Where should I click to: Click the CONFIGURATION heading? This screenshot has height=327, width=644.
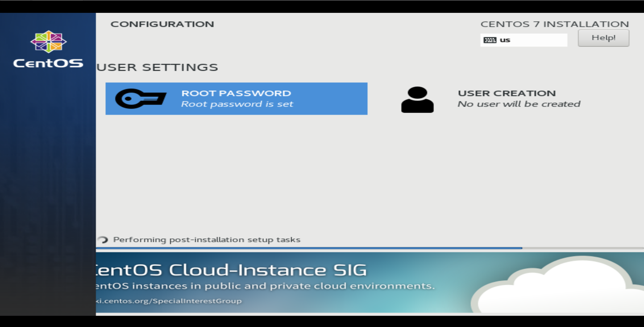tap(162, 24)
